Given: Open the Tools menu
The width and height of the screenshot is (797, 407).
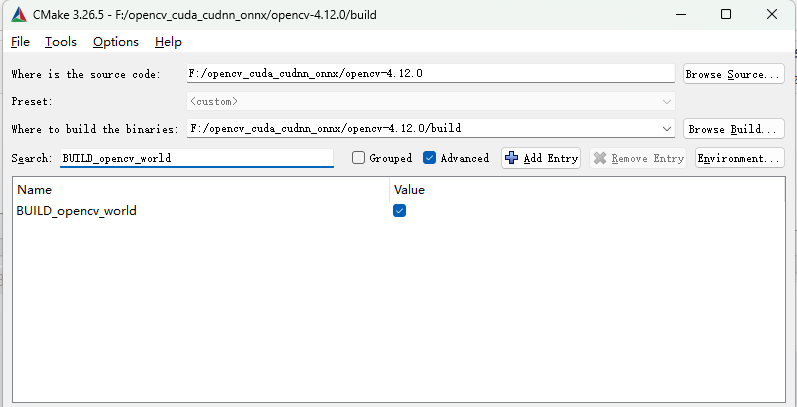Looking at the screenshot, I should [x=60, y=42].
